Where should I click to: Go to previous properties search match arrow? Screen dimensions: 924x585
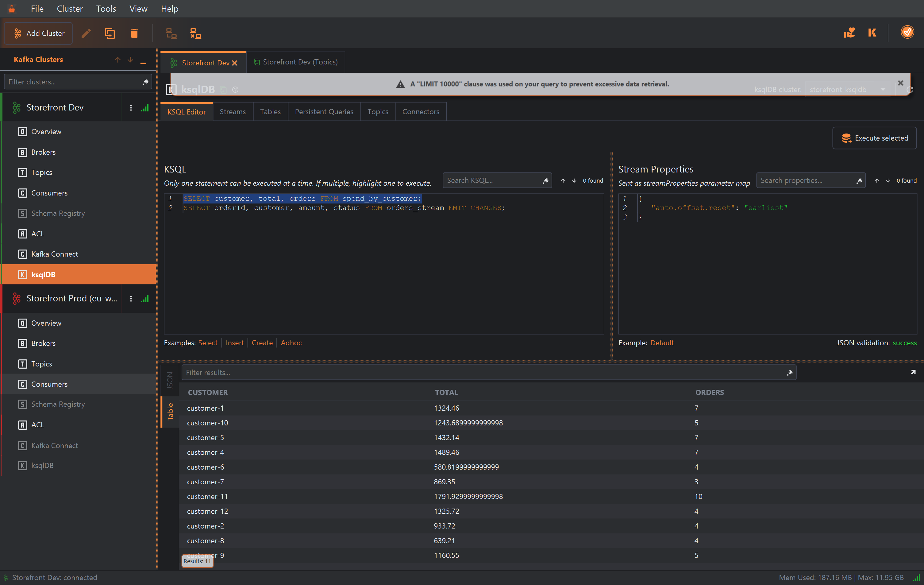877,180
